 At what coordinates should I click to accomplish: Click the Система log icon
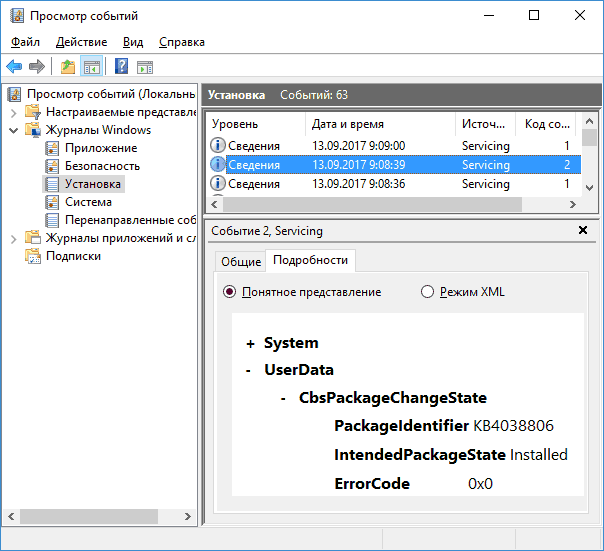tap(52, 202)
